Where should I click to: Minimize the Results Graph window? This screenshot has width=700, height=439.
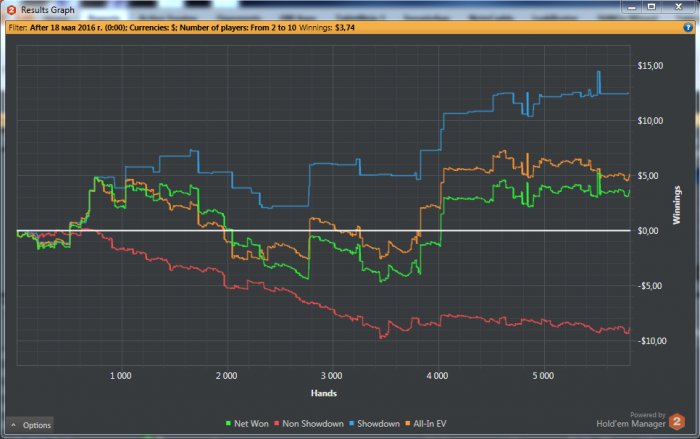632,7
